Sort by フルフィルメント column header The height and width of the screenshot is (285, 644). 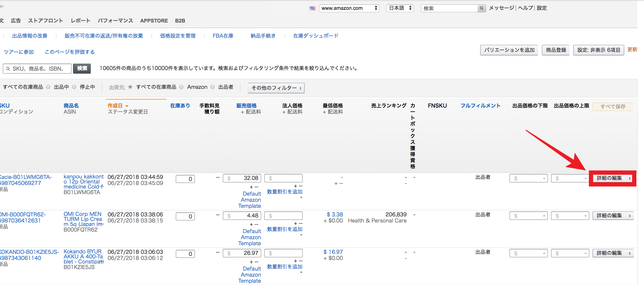click(480, 106)
